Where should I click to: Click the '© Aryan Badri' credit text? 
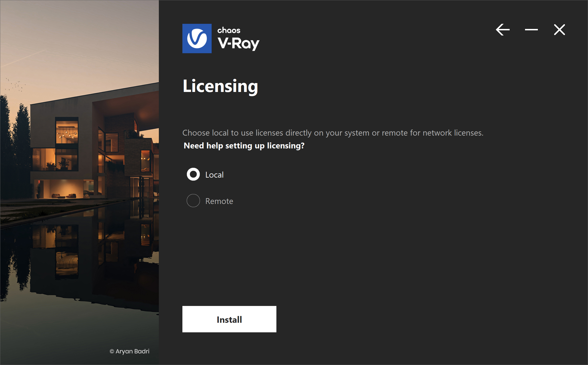pyautogui.click(x=130, y=351)
